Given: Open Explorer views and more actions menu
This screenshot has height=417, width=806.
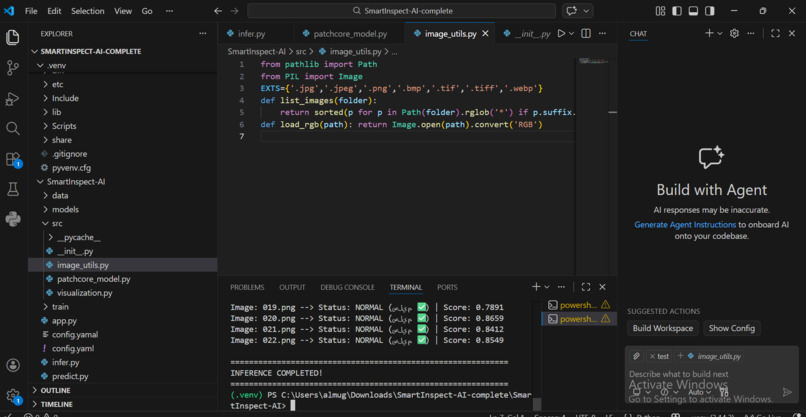Looking at the screenshot, I should pos(203,33).
